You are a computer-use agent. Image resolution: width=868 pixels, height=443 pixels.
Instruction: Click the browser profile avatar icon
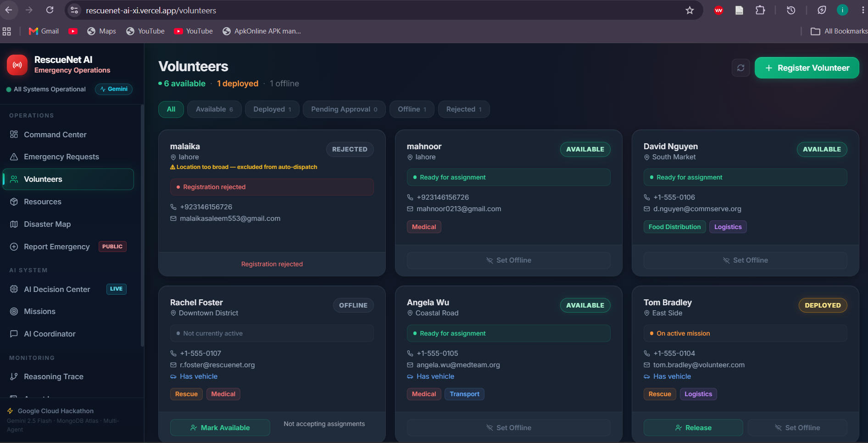point(842,10)
